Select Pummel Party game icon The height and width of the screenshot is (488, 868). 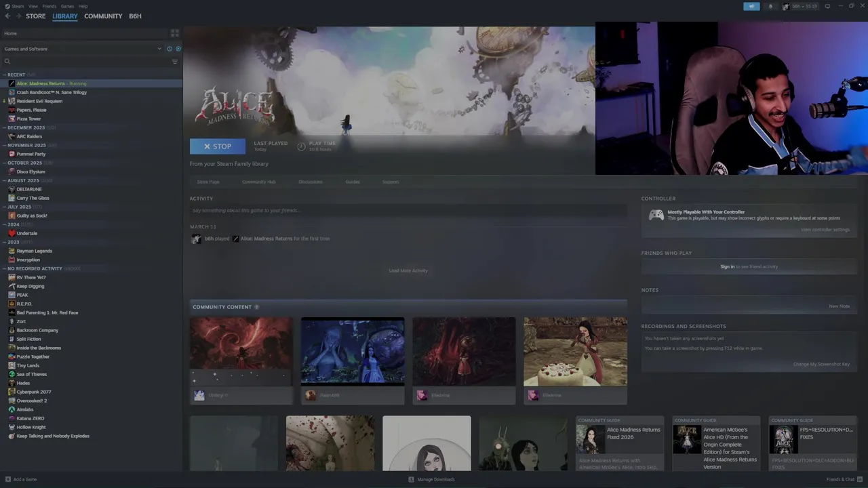[x=12, y=154]
